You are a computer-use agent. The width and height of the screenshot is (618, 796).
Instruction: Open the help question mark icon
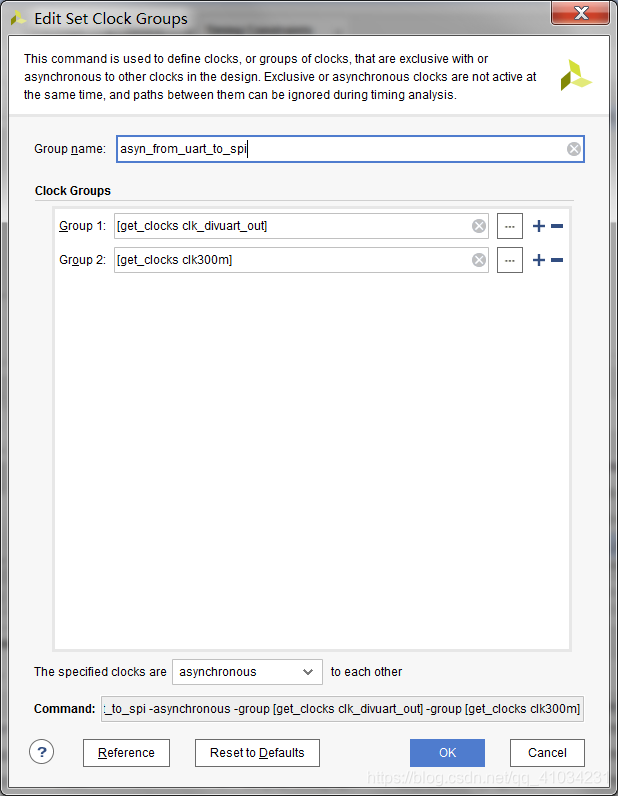42,751
